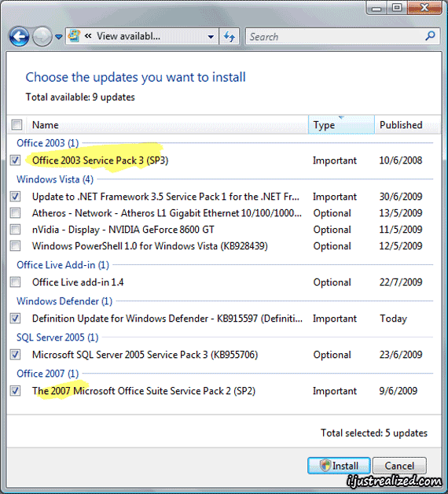Click Optional type of SQL Server row

[x=332, y=355]
